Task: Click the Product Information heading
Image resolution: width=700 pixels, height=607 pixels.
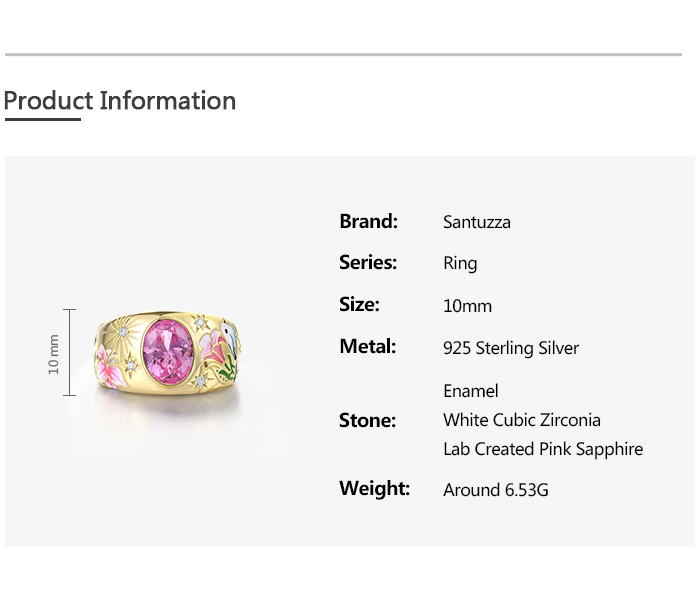Action: point(119,101)
